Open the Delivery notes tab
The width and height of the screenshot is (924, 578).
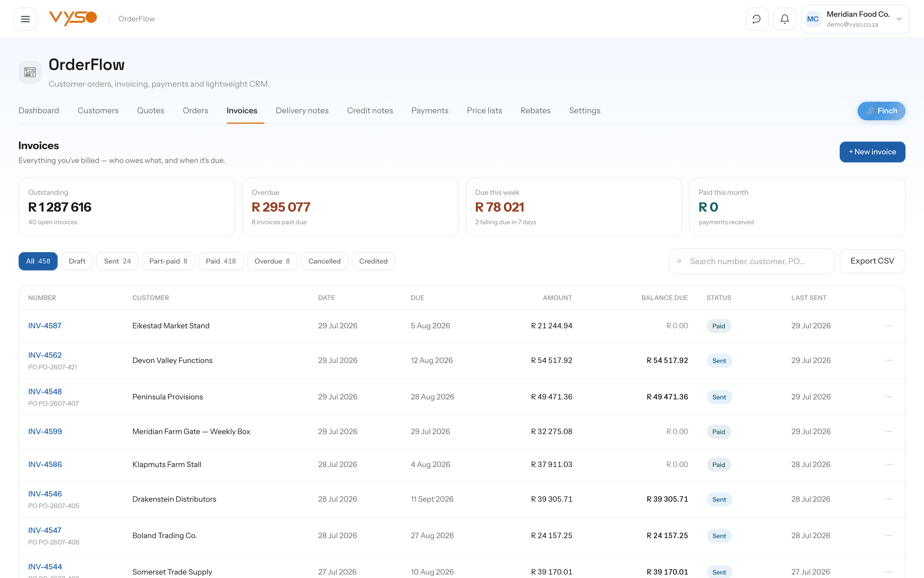302,110
